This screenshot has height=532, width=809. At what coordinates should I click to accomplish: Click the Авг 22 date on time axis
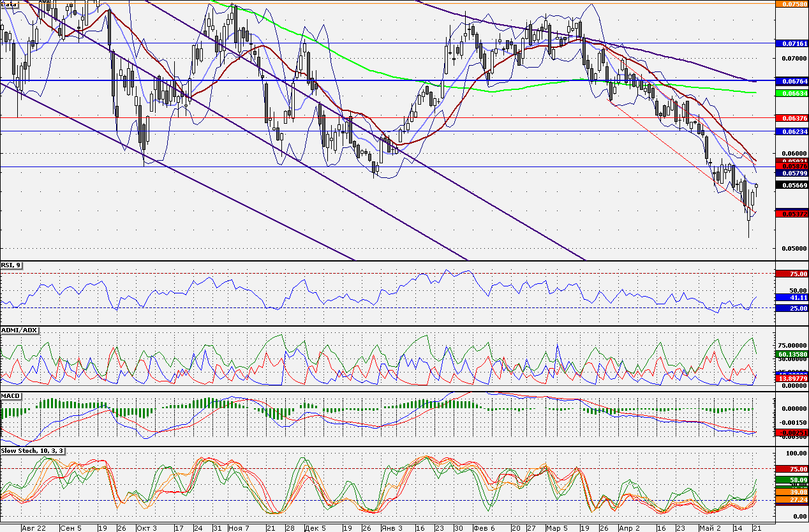[34, 528]
